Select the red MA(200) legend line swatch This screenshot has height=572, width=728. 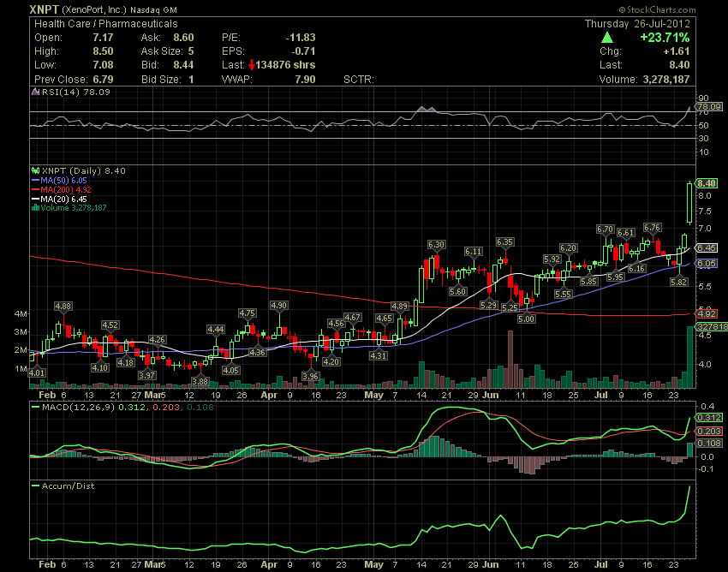coord(35,189)
